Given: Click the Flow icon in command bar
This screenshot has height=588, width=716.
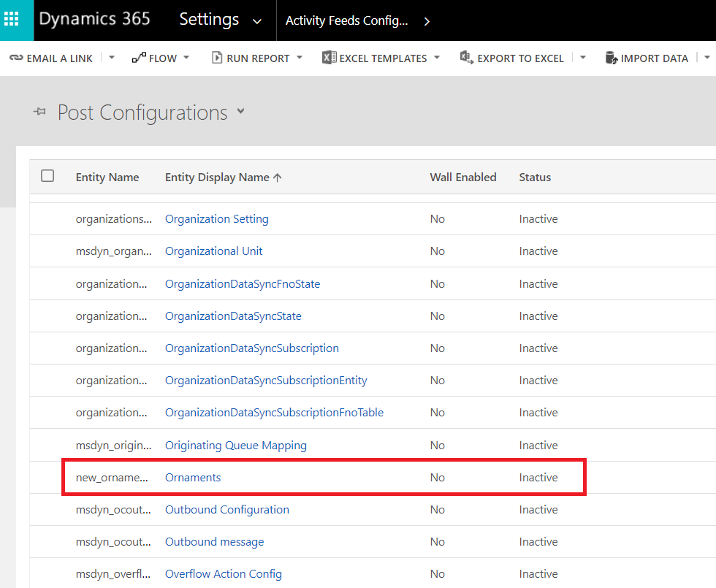Looking at the screenshot, I should click(139, 58).
